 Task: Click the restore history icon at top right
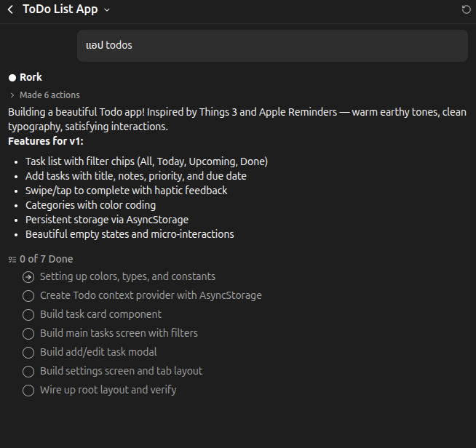pos(466,9)
